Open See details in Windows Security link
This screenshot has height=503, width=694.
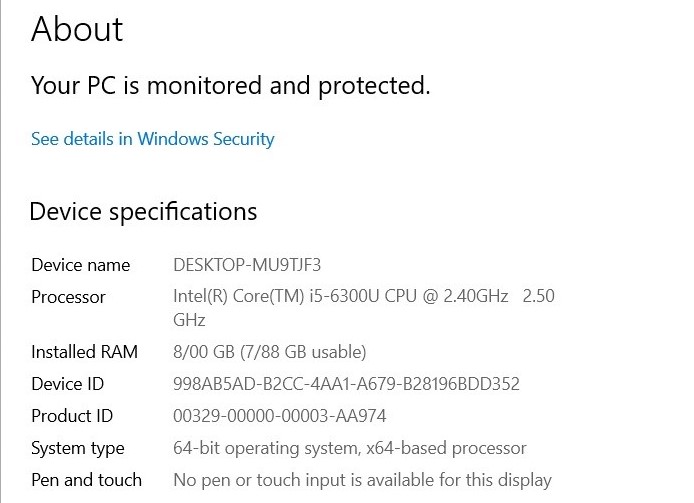[153, 139]
